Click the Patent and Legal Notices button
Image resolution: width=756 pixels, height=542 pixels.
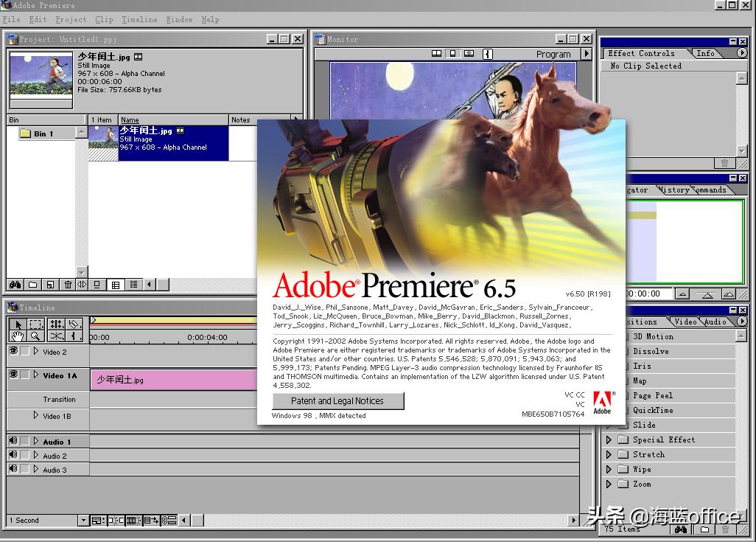point(338,401)
